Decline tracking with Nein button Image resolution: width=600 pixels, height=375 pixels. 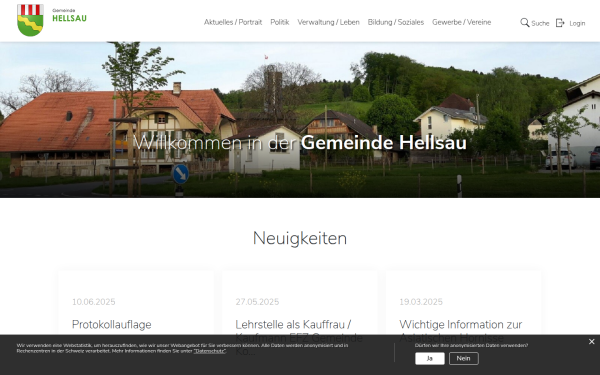[463, 359]
